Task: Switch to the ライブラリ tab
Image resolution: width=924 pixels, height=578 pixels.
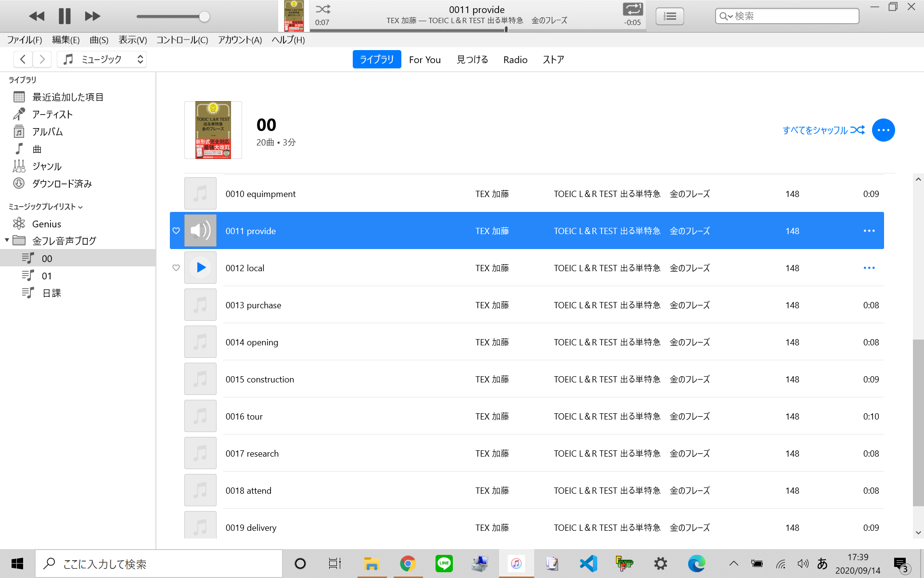Action: tap(377, 59)
